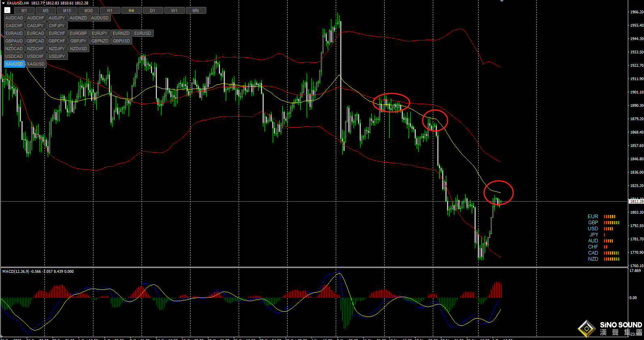The image size is (644, 340).
Task: Collapse the symbol panel with the V button
Action: (7, 11)
